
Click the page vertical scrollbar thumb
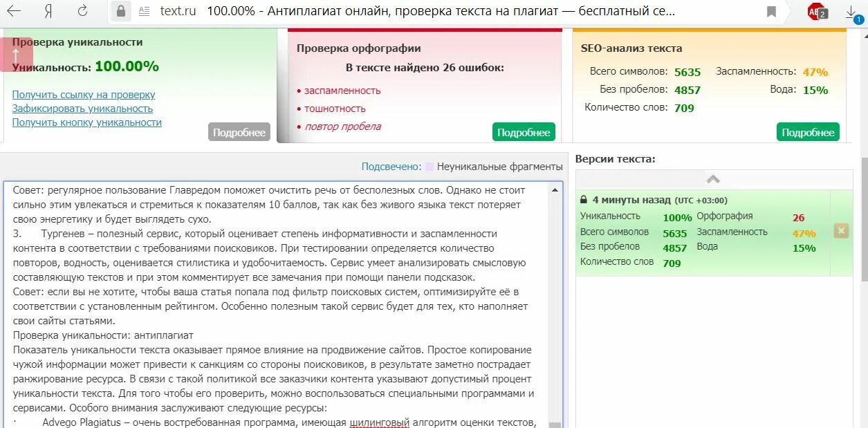pyautogui.click(x=864, y=219)
